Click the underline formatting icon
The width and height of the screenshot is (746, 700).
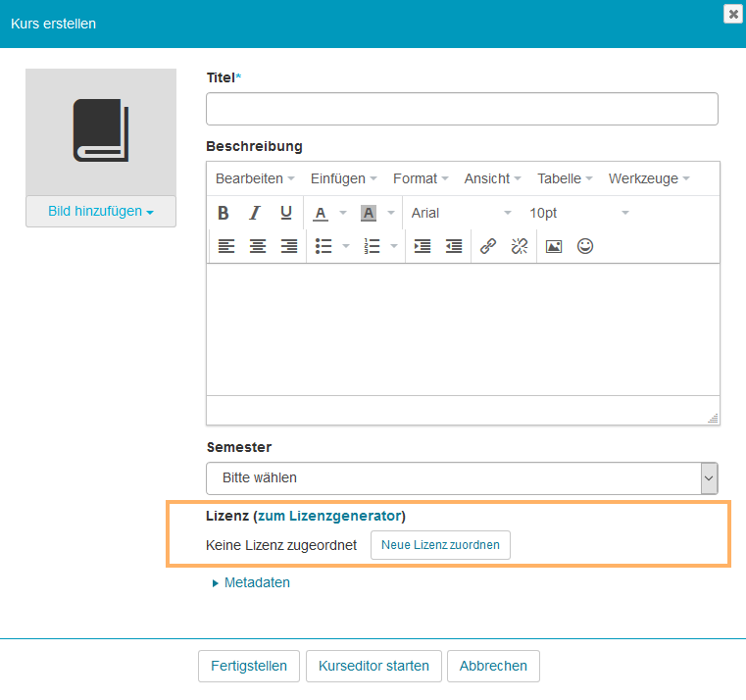tap(286, 213)
